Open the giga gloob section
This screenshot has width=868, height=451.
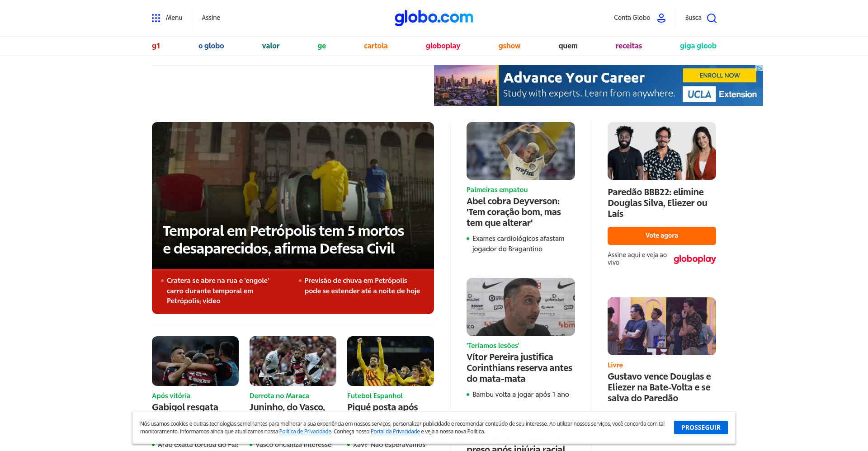pos(698,46)
